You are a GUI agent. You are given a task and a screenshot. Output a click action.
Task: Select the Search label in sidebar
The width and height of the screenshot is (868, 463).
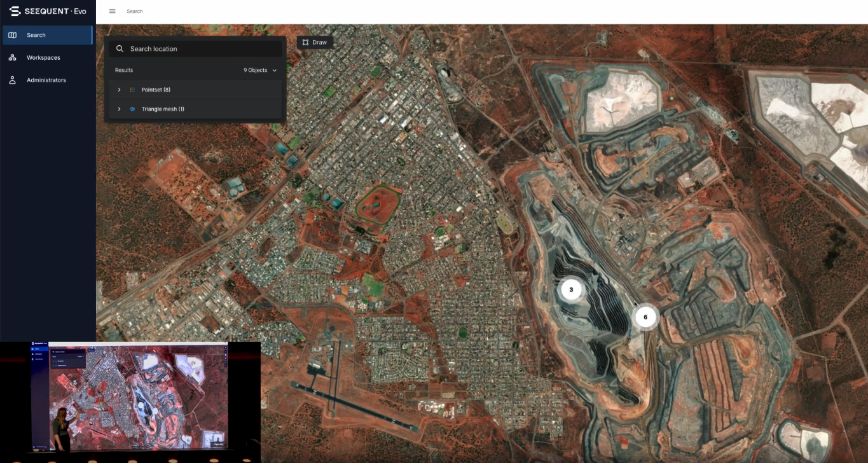point(36,35)
